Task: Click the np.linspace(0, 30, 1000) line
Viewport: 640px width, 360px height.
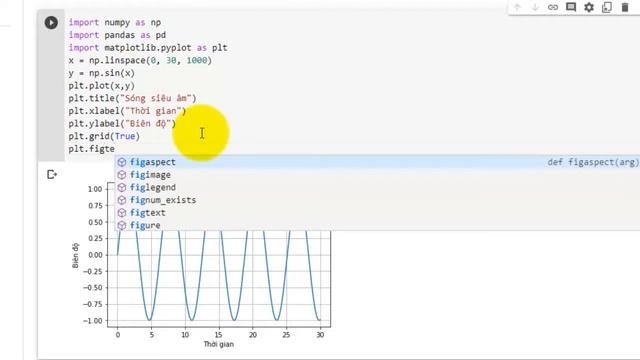Action: 140,60
